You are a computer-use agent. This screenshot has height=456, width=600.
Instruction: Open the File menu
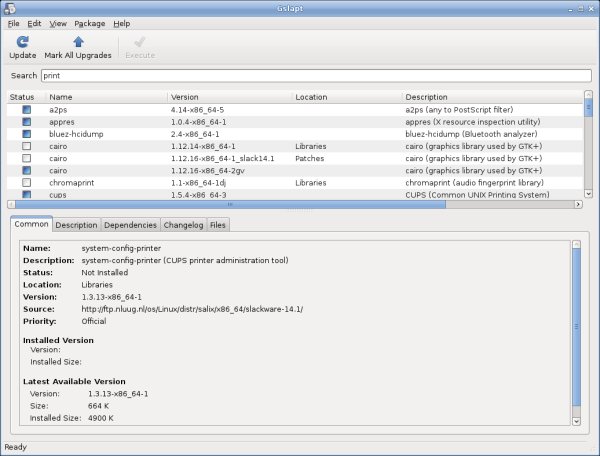[13, 24]
